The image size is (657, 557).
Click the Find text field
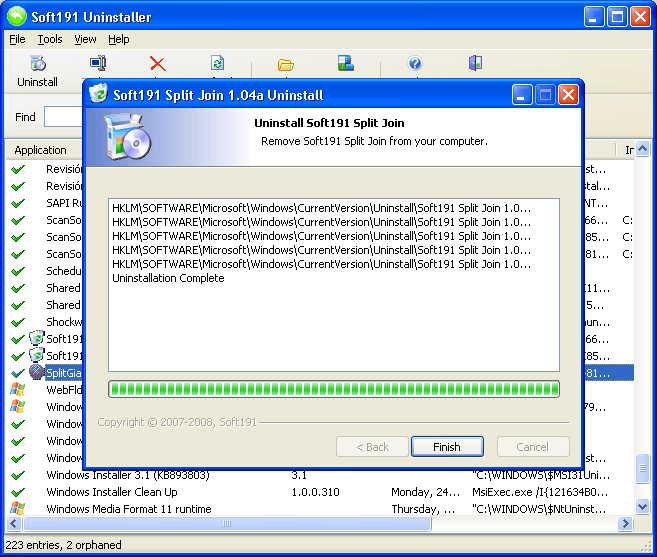click(x=63, y=117)
